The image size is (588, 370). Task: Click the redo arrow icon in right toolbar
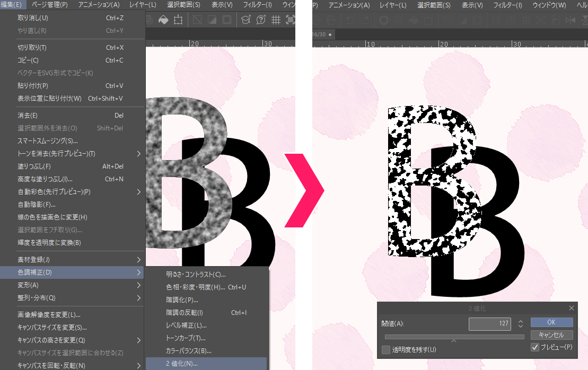(x=365, y=20)
